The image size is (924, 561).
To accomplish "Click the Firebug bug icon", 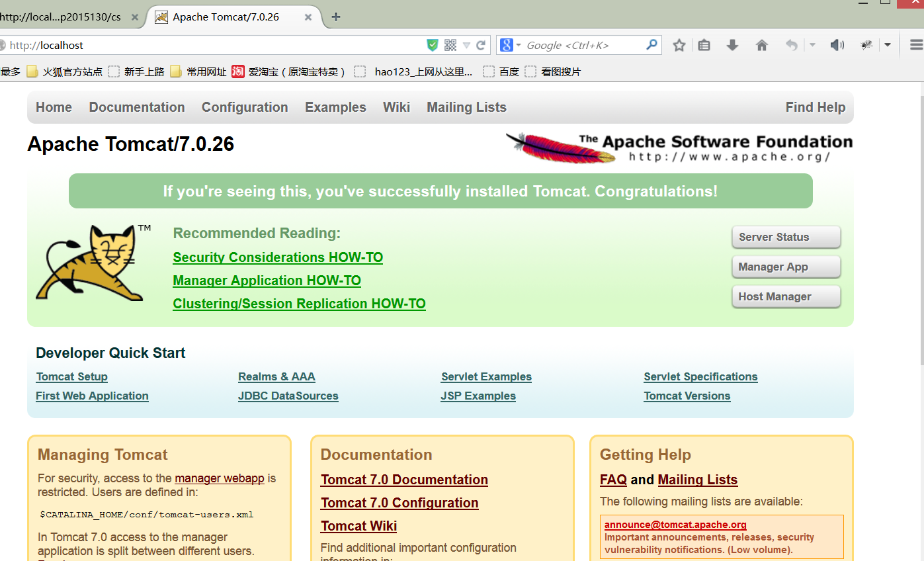I will pos(866,45).
